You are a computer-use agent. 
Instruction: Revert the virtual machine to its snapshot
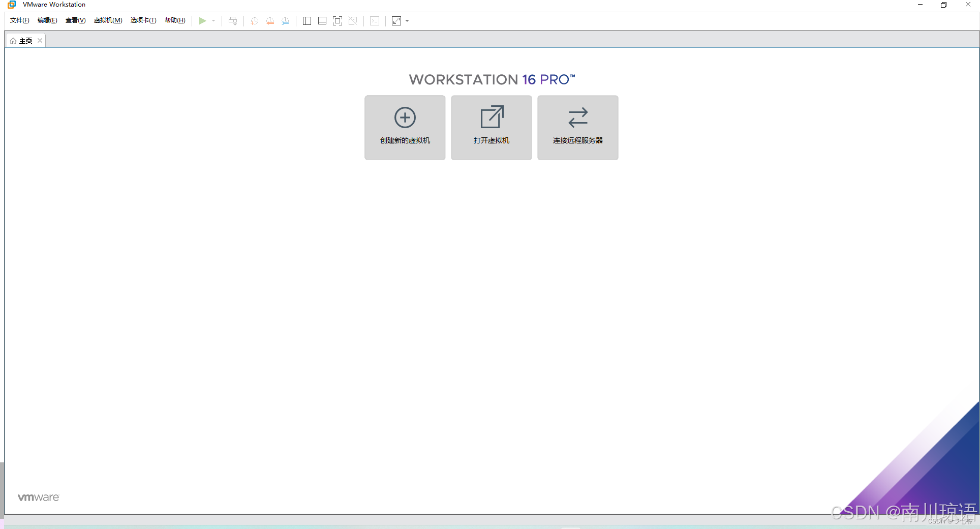(x=270, y=21)
